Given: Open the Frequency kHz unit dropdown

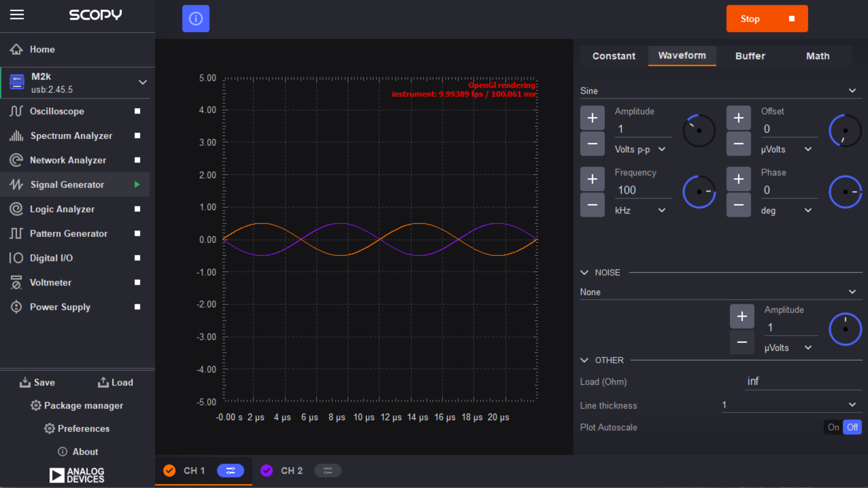Looking at the screenshot, I should (640, 210).
